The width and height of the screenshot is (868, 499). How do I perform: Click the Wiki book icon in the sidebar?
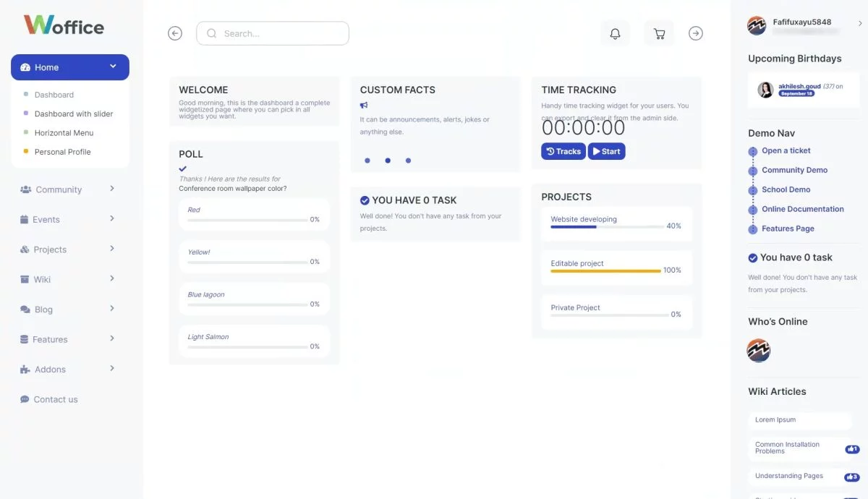pos(25,278)
